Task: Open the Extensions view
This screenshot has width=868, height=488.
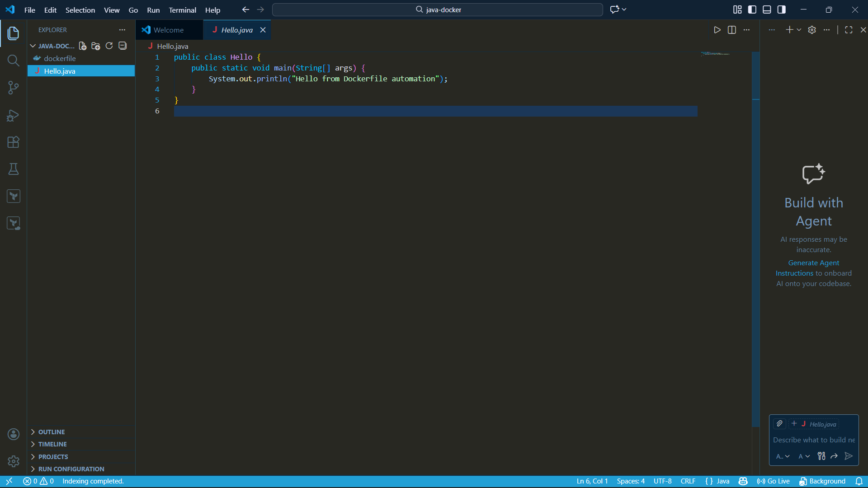Action: coord(13,142)
